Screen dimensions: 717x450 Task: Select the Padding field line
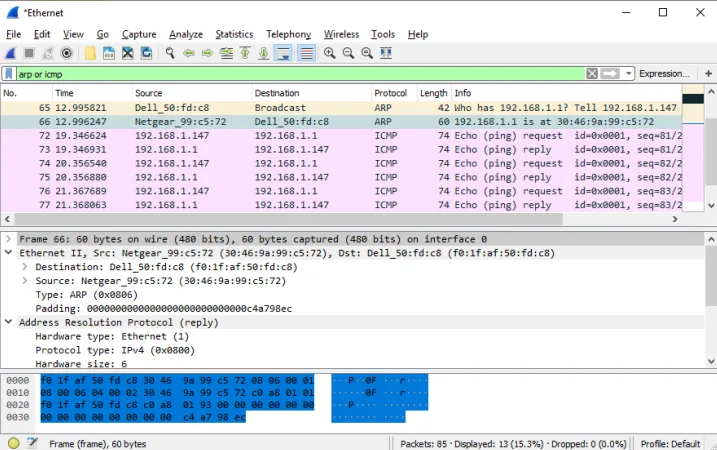click(x=164, y=309)
